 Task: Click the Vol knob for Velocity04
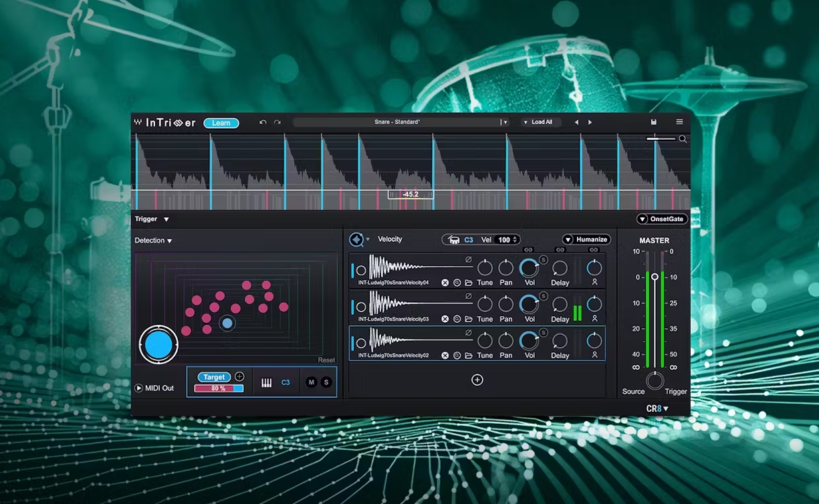pos(529,269)
